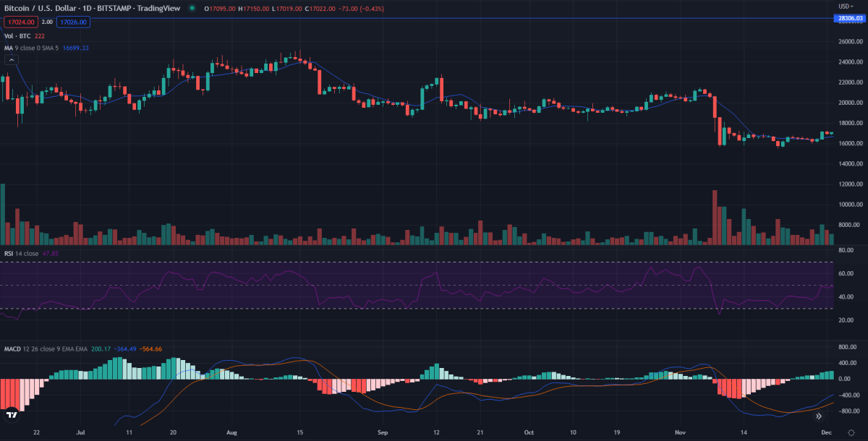Select the MA 9 close indicator legend
The image size is (868, 441).
click(x=32, y=48)
